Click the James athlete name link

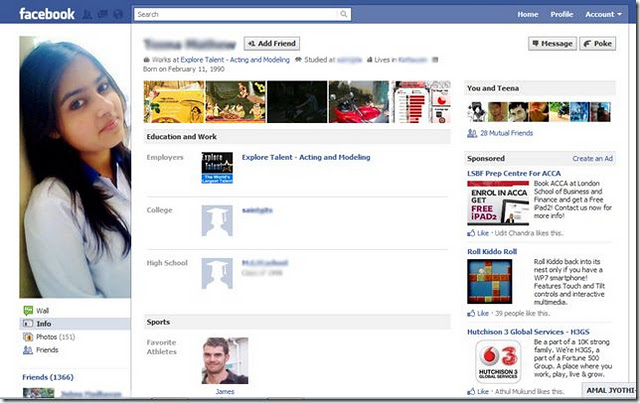(225, 392)
